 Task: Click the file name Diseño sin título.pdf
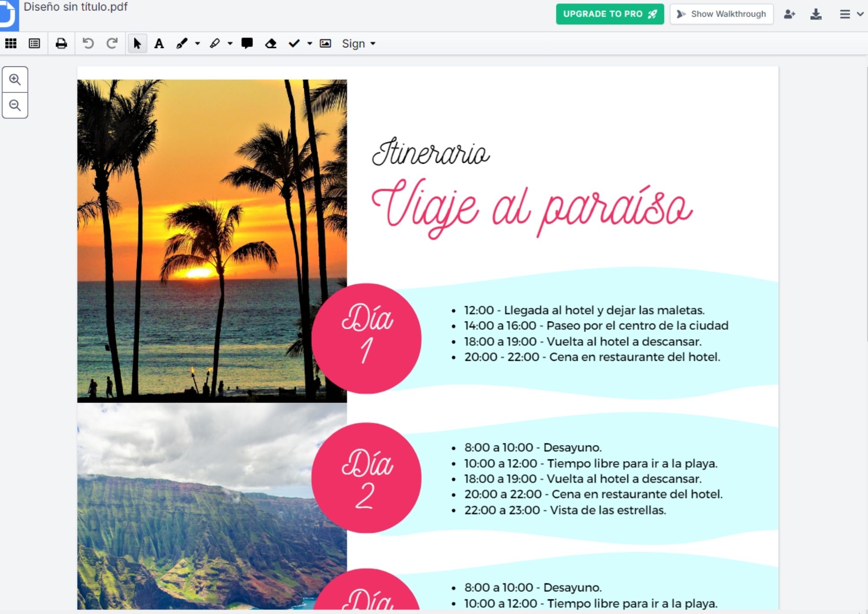(x=76, y=7)
